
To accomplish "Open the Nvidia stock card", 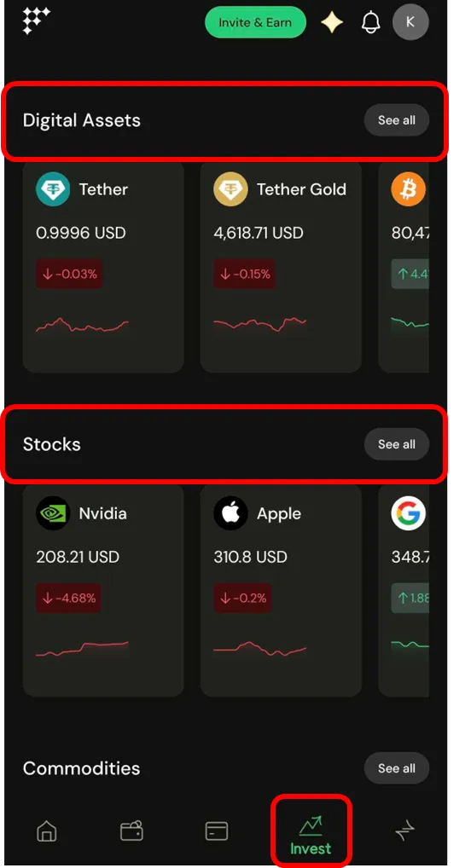I will [103, 591].
